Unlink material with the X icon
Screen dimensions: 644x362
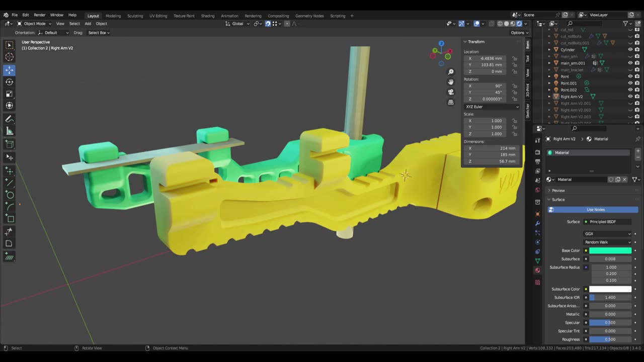[x=625, y=179]
